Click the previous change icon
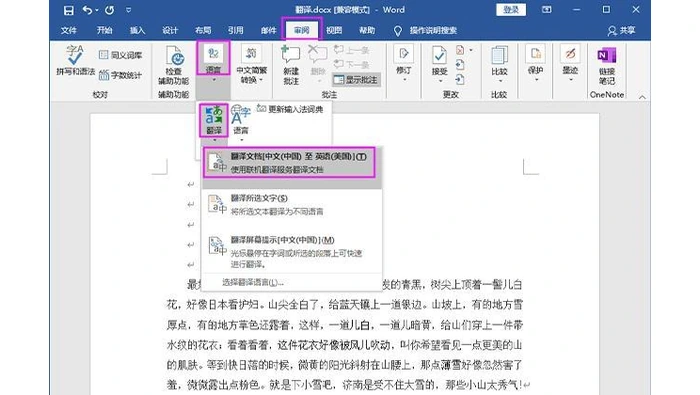Image resolution: width=700 pixels, height=395 pixels. 460,65
